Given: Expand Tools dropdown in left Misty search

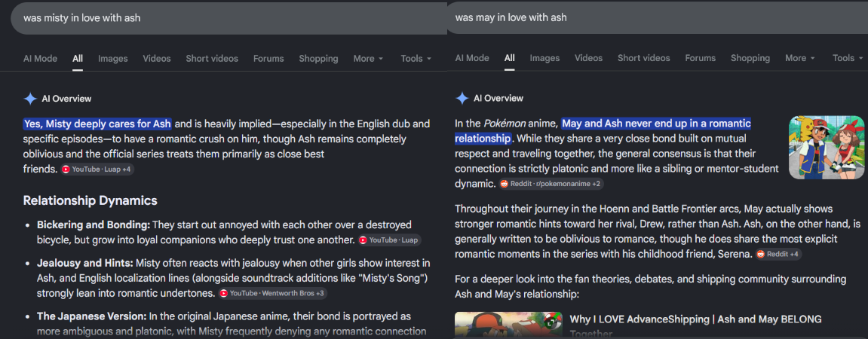Looking at the screenshot, I should pos(416,59).
